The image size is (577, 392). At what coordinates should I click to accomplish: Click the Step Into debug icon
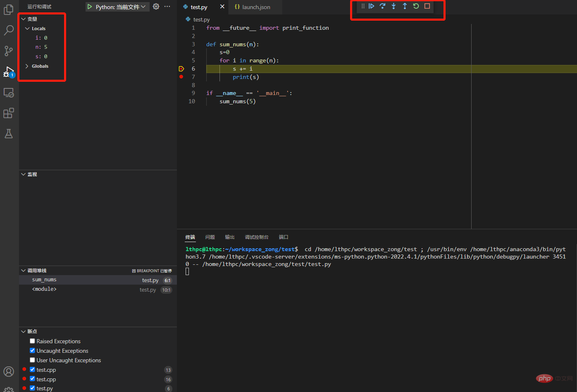393,6
